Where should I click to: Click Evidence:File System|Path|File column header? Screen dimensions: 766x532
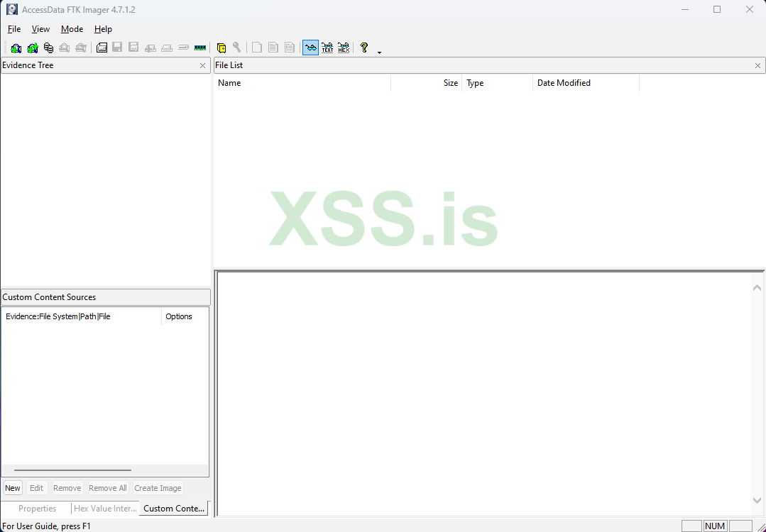pos(82,316)
